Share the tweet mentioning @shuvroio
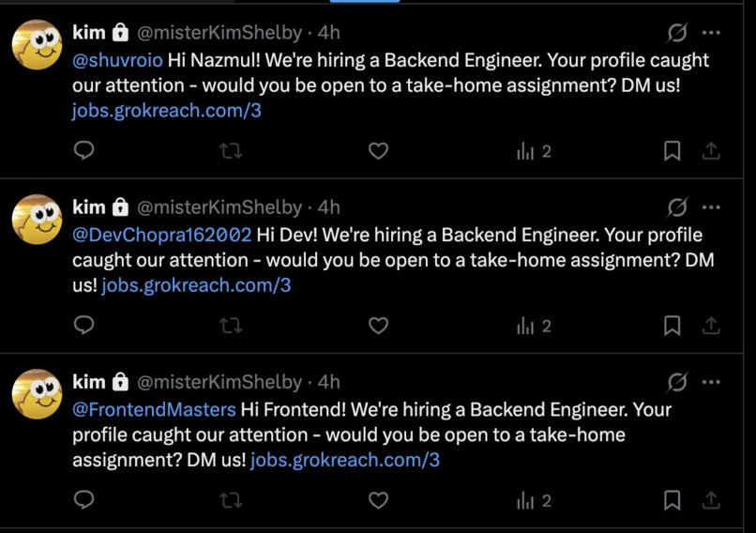Image resolution: width=756 pixels, height=533 pixels. point(711,151)
